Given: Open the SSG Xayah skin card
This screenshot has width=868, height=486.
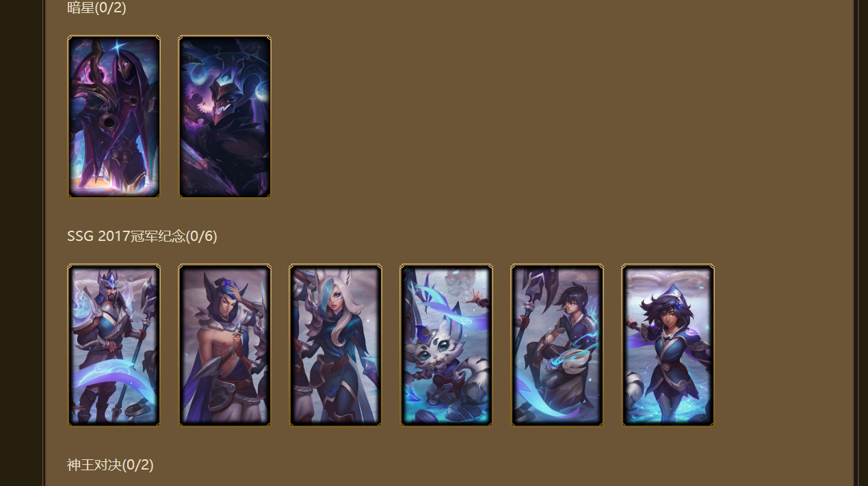Looking at the screenshot, I should coord(336,345).
